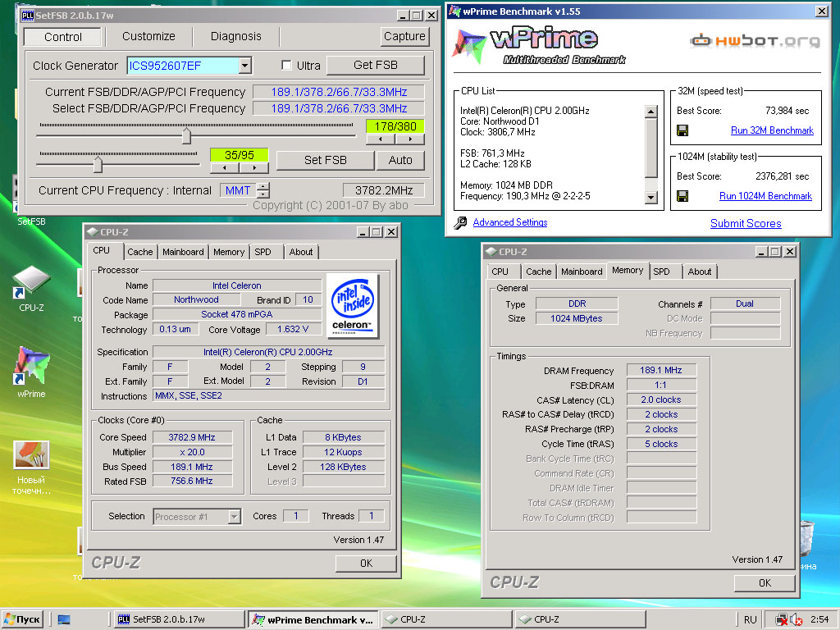Click the Run 1024M Benchmark link
840x630 pixels.
(x=765, y=196)
